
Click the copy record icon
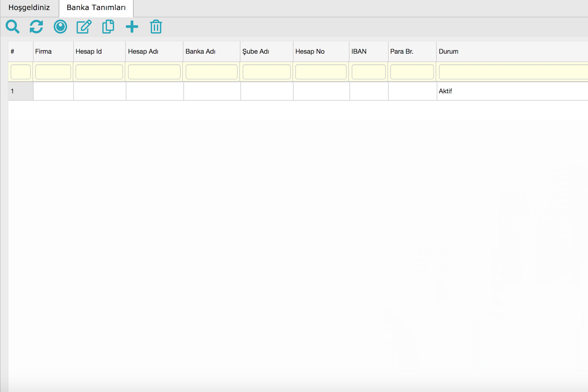point(108,27)
